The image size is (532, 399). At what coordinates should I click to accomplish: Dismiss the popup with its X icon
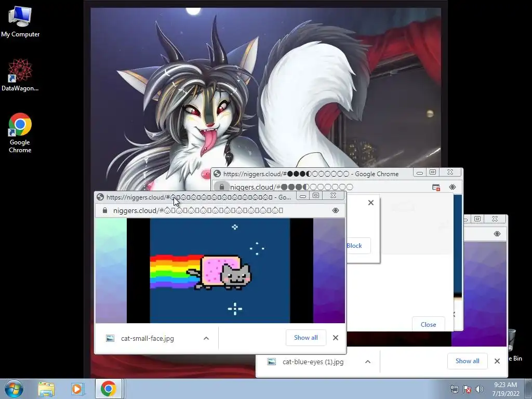coord(371,203)
